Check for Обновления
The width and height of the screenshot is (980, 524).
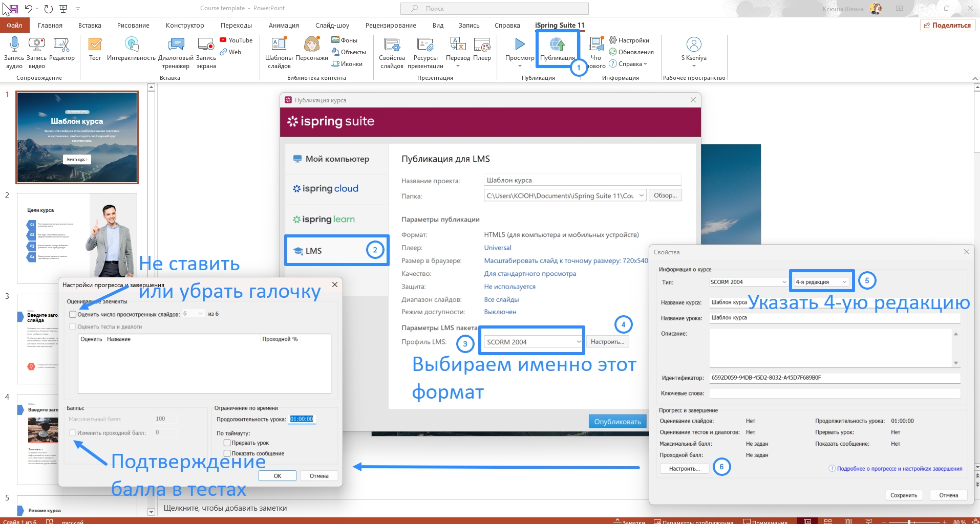[x=631, y=52]
